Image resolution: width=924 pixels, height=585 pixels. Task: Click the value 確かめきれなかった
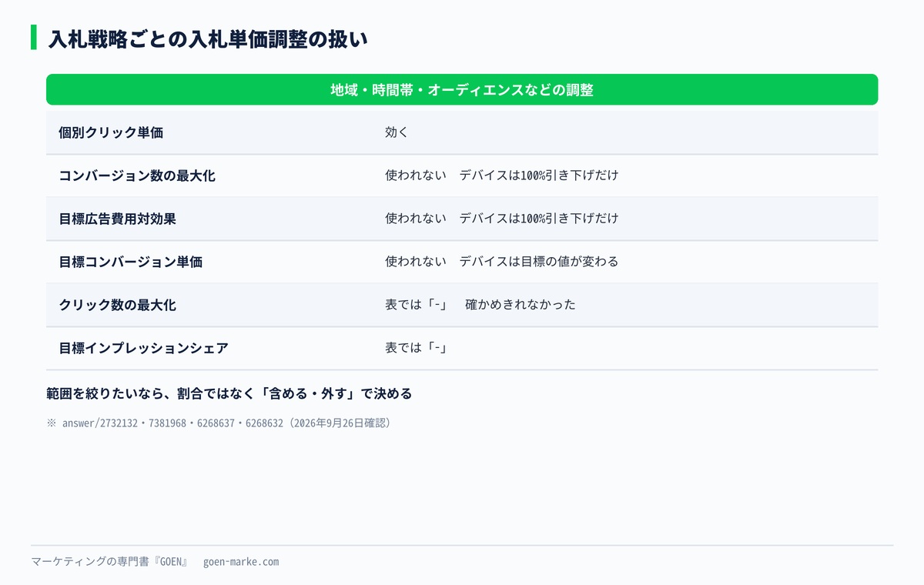pyautogui.click(x=521, y=305)
